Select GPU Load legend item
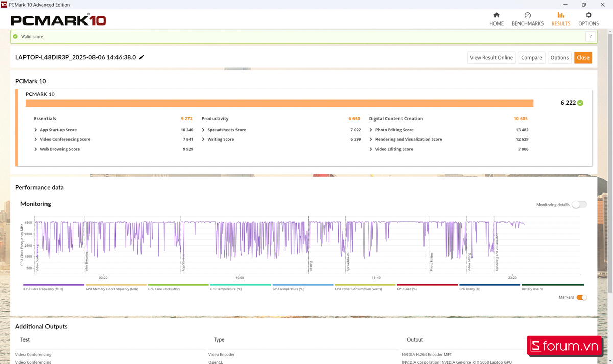The width and height of the screenshot is (613, 364). coord(428,287)
